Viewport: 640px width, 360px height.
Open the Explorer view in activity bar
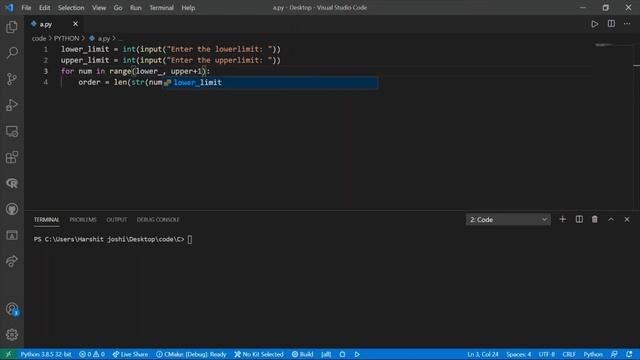[12, 27]
